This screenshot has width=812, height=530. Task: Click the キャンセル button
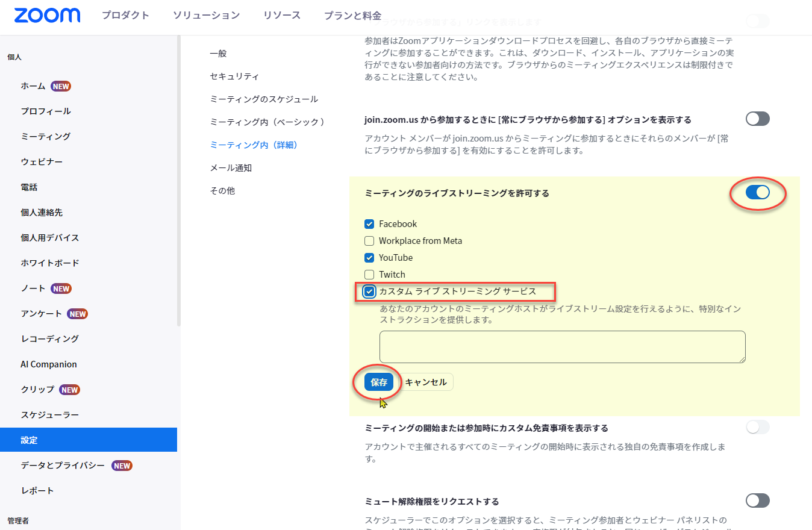426,382
